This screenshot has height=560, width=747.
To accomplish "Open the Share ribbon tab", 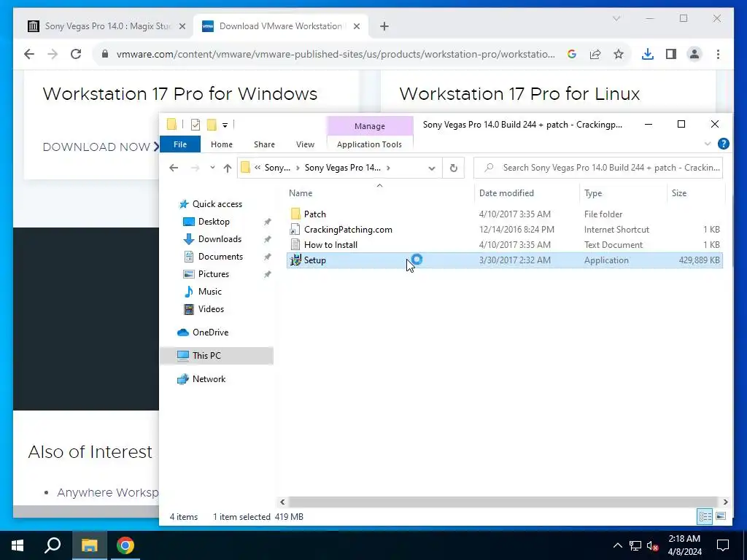I will point(264,144).
